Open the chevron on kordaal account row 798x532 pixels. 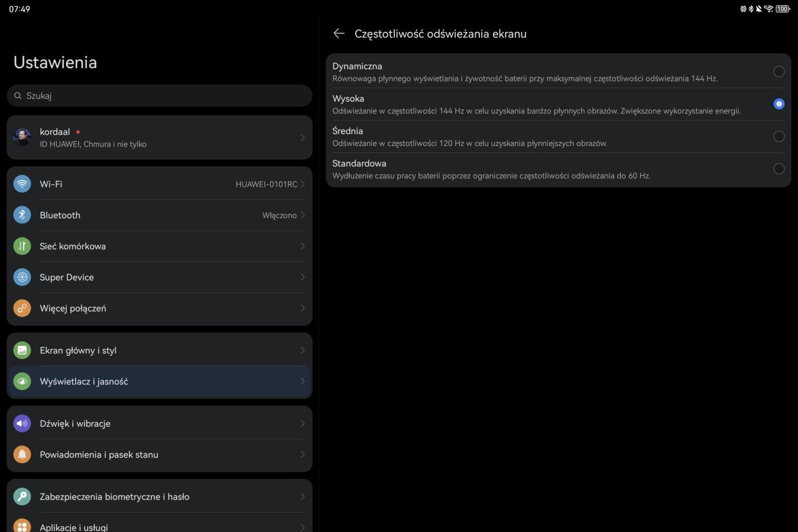303,137
